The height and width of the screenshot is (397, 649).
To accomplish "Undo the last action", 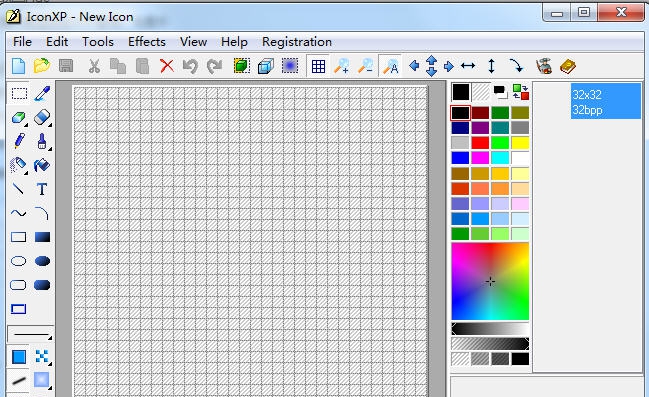I will tap(190, 66).
